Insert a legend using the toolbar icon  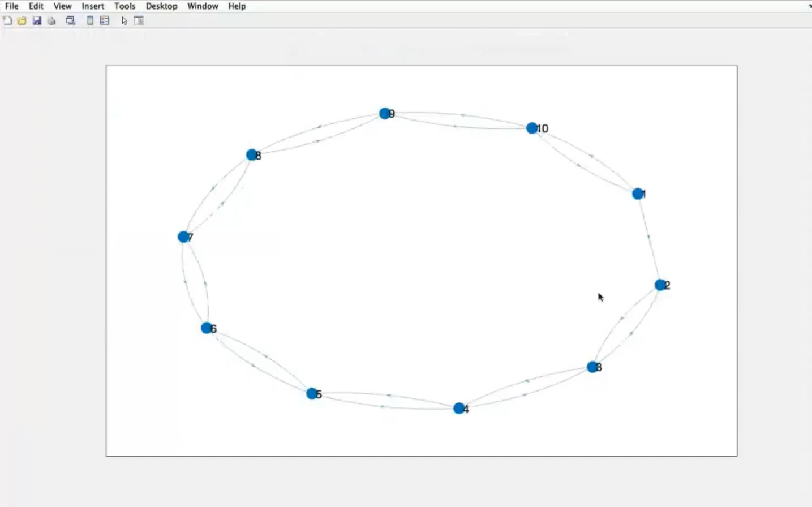pos(105,21)
